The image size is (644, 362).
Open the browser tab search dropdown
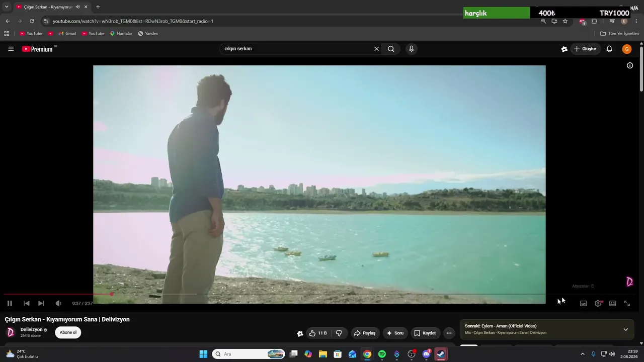[7, 7]
